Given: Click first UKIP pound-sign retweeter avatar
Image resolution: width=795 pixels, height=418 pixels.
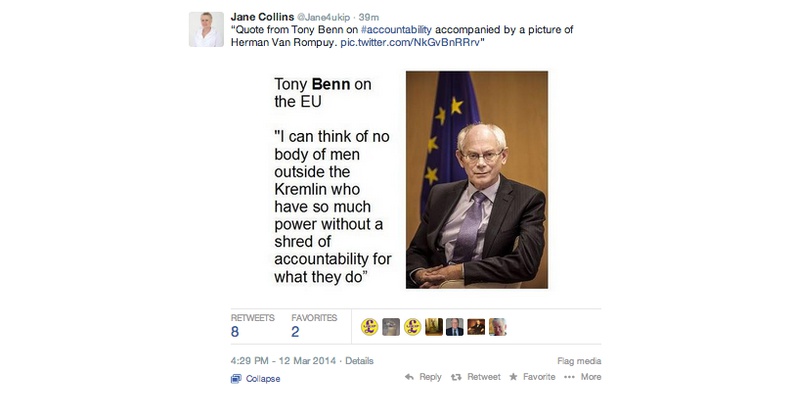Looking at the screenshot, I should tap(370, 327).
